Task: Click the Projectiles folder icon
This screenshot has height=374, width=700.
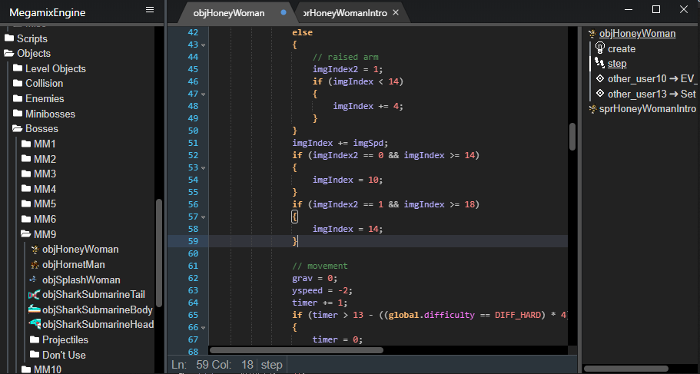Action: pyautogui.click(x=34, y=340)
